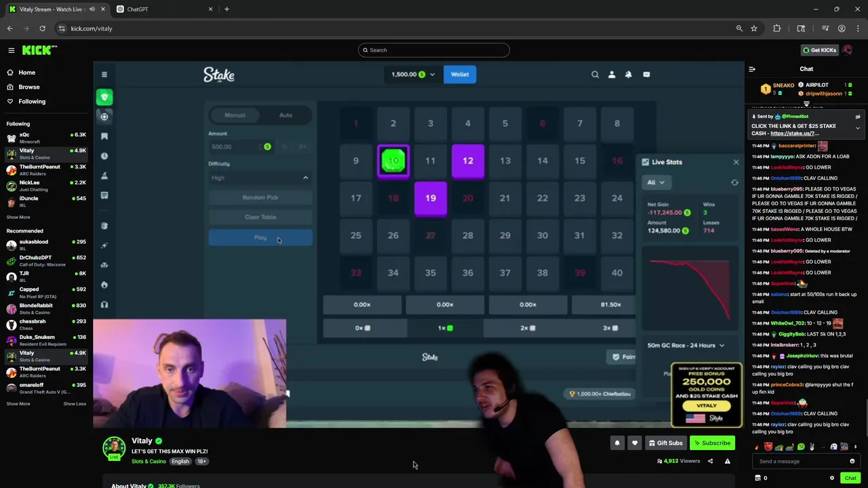Click the blue Wallet button
The width and height of the screenshot is (868, 488).
click(460, 75)
